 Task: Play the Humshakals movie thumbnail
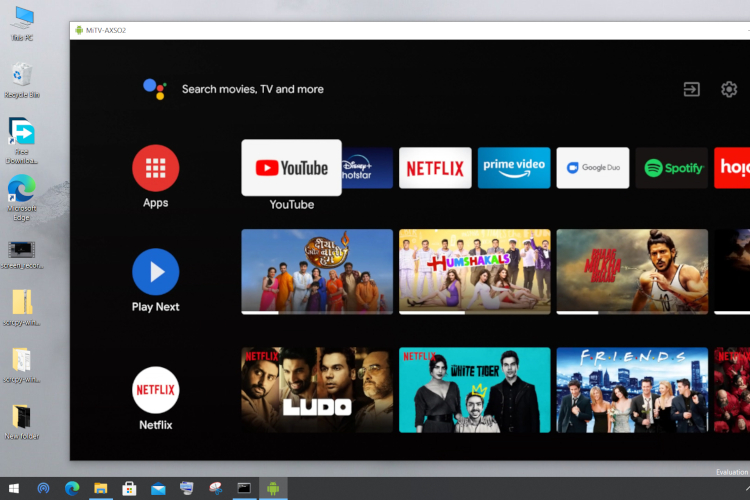pos(474,271)
